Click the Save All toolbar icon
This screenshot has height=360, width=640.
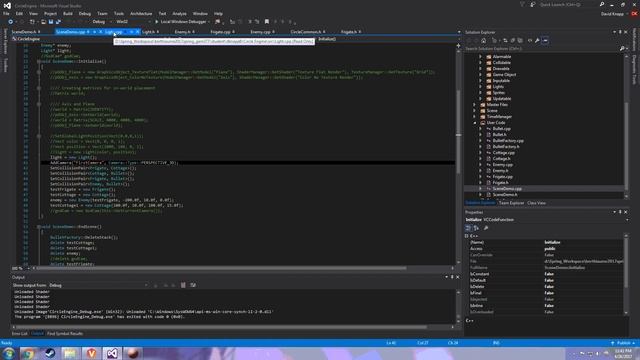tap(58, 22)
